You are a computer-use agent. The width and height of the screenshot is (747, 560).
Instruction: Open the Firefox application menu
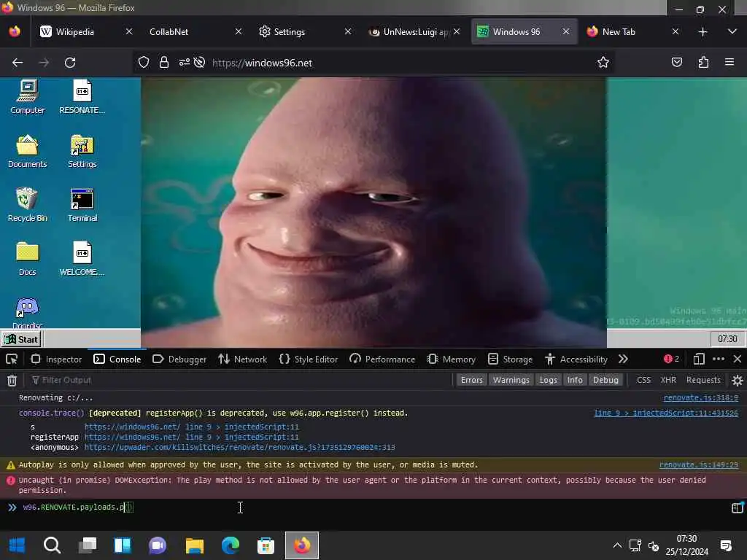[x=729, y=62]
